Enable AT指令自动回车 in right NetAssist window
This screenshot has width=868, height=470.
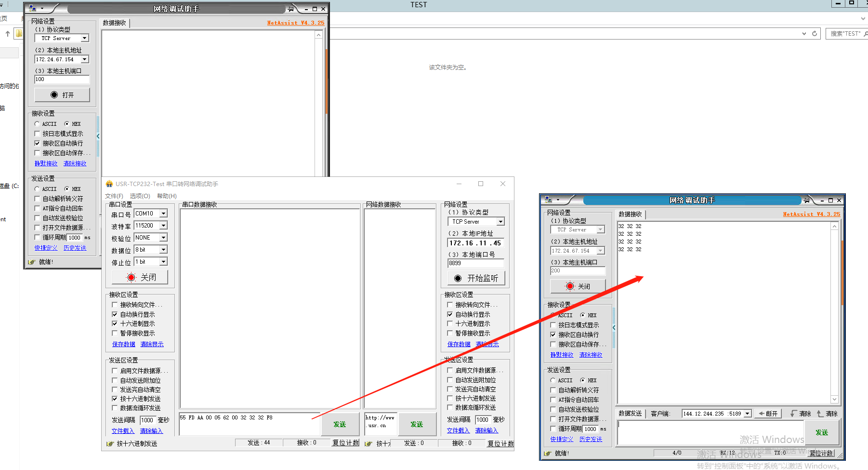click(x=553, y=400)
